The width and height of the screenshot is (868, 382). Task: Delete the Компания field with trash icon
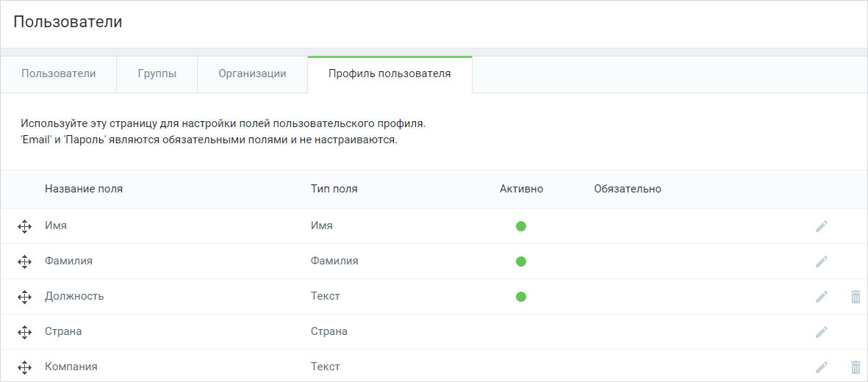856,367
